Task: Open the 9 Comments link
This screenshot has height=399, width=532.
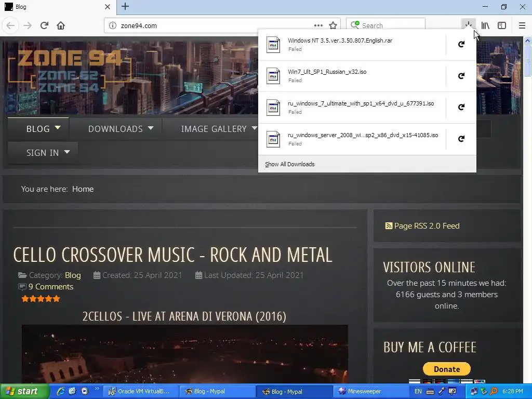Action: point(51,287)
